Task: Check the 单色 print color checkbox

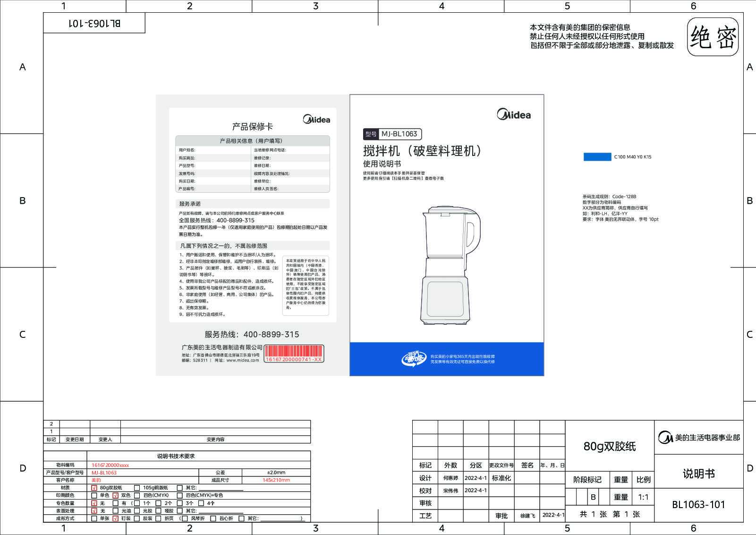Action: pyautogui.click(x=94, y=495)
